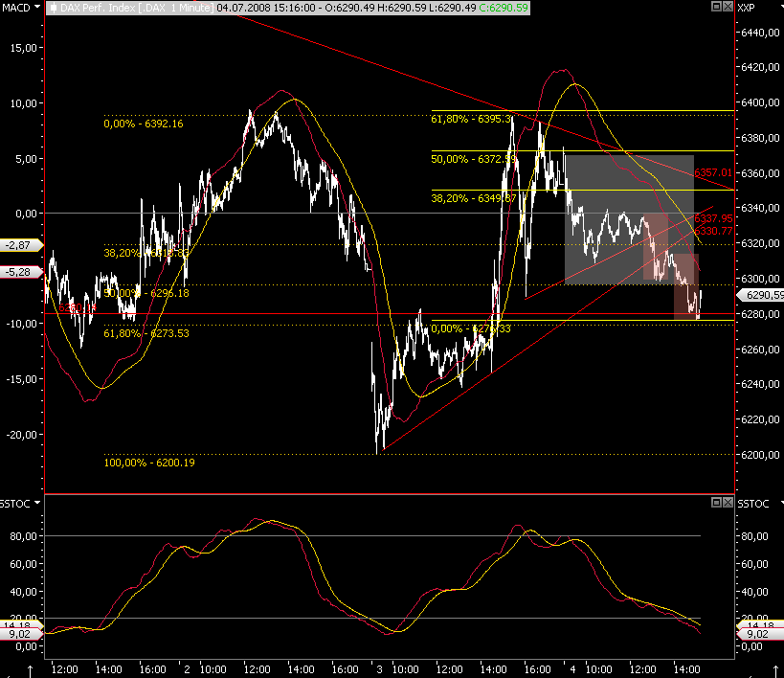The image size is (784, 678).
Task: Select the 38,20% - 6349.87 Fibonacci label
Action: tap(474, 198)
